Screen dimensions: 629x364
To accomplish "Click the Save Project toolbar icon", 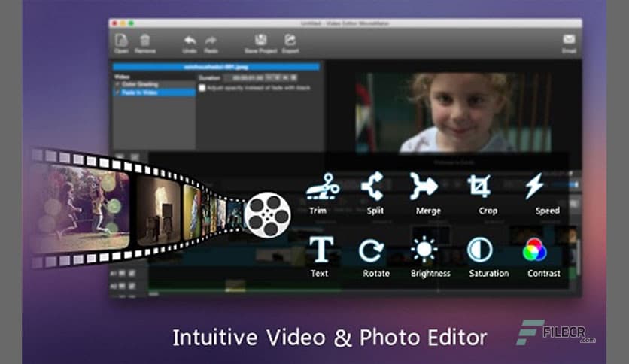I will pos(261,40).
